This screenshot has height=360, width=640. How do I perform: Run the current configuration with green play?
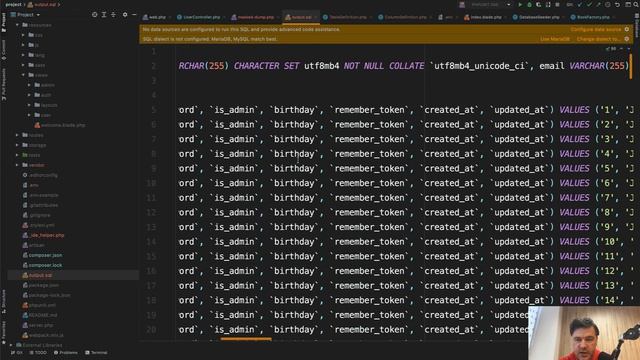pyautogui.click(x=520, y=5)
